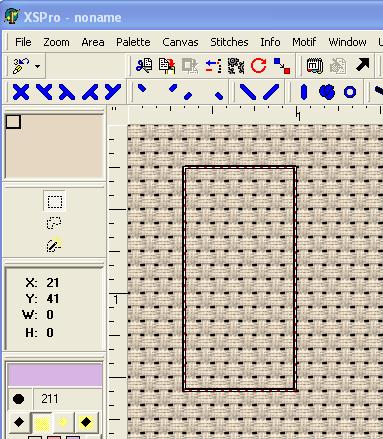
Task: Expand the undo dropdown arrow
Action: click(x=38, y=66)
